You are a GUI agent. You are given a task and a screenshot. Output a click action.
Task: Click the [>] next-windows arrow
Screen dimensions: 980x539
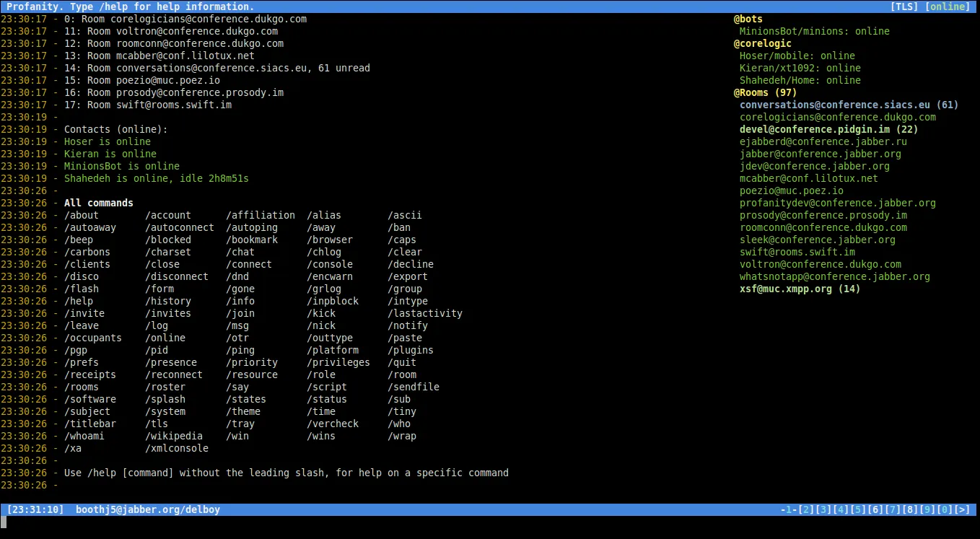(x=962, y=509)
